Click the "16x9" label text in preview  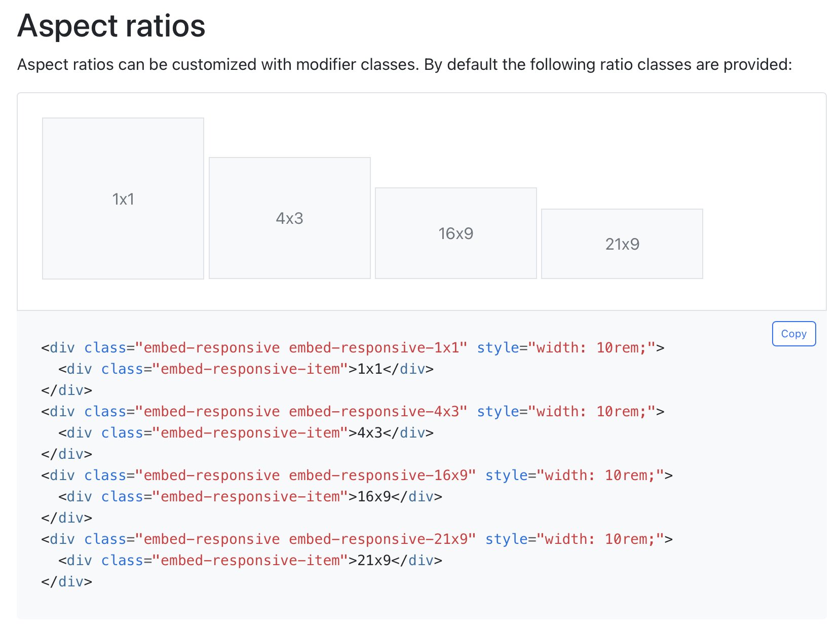click(x=455, y=233)
